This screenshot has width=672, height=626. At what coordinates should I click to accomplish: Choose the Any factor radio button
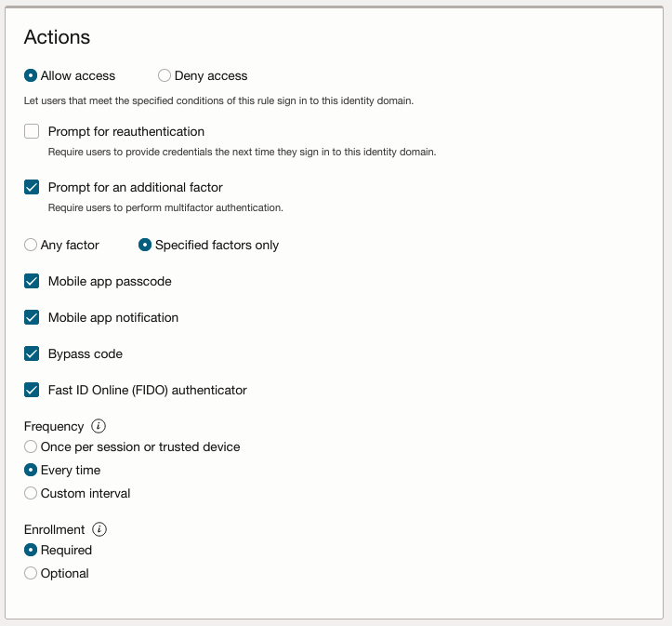31,245
